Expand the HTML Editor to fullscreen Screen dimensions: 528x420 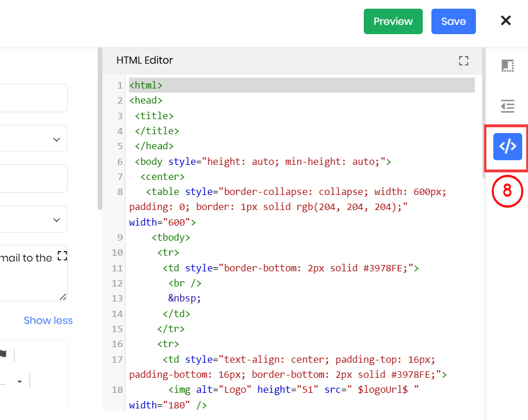[464, 61]
